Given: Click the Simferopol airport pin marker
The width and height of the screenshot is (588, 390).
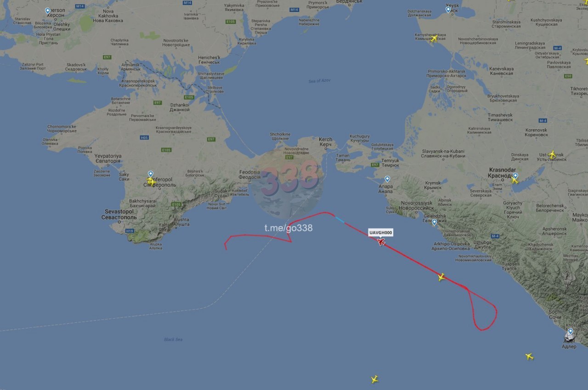Looking at the screenshot, I should point(150,174).
